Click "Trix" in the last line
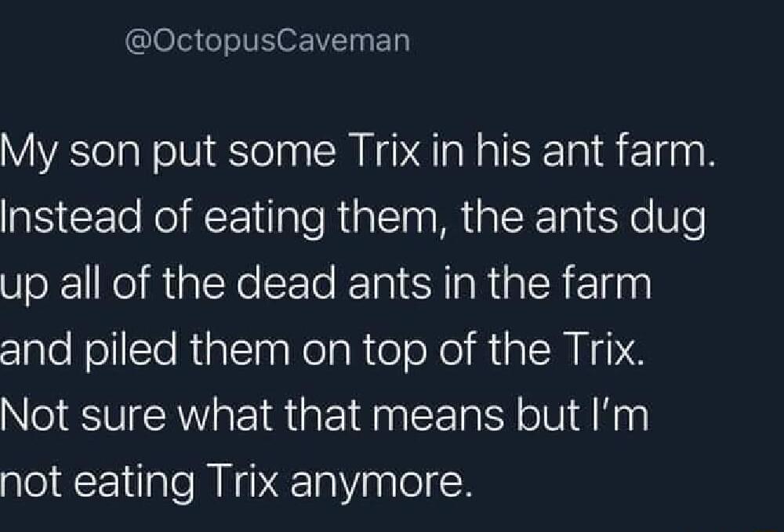 click(243, 480)
